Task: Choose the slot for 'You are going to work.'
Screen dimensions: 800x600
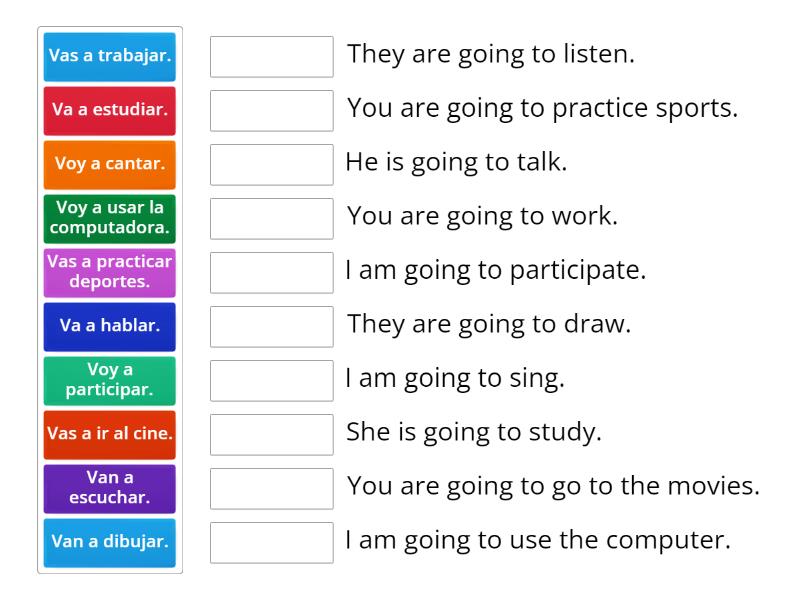Action: click(272, 219)
